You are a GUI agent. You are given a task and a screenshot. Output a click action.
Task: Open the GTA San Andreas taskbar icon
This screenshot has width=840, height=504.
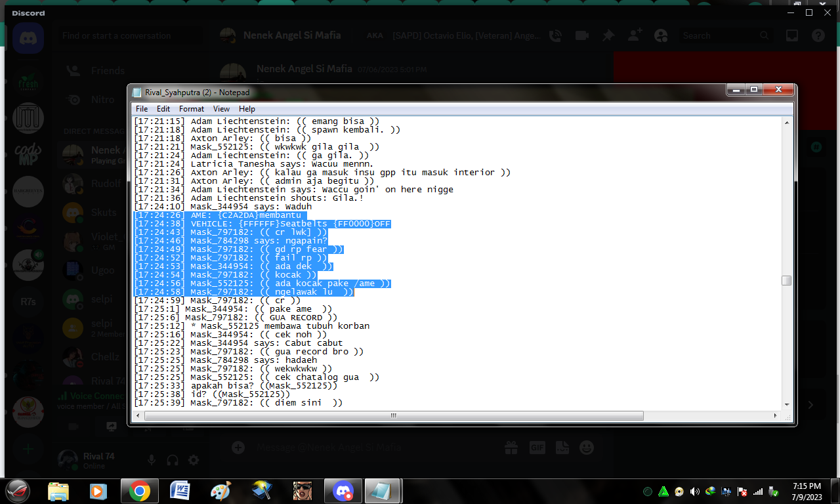pyautogui.click(x=302, y=491)
